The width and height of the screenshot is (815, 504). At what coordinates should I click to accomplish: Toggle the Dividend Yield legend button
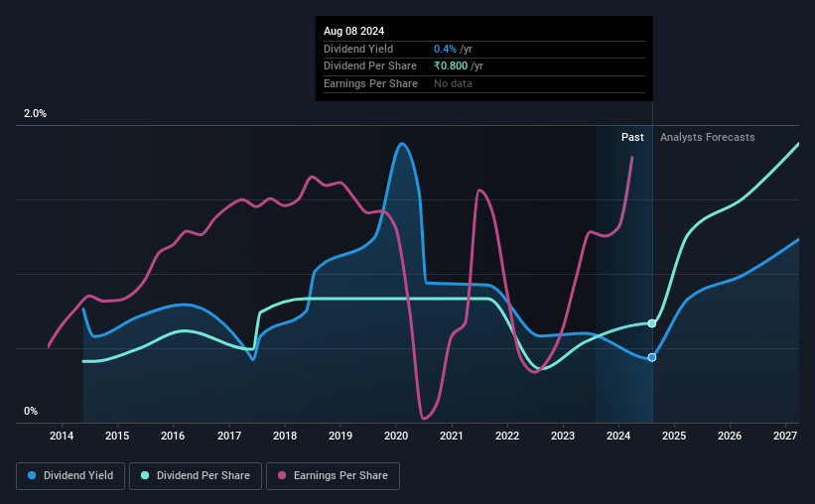coord(70,476)
